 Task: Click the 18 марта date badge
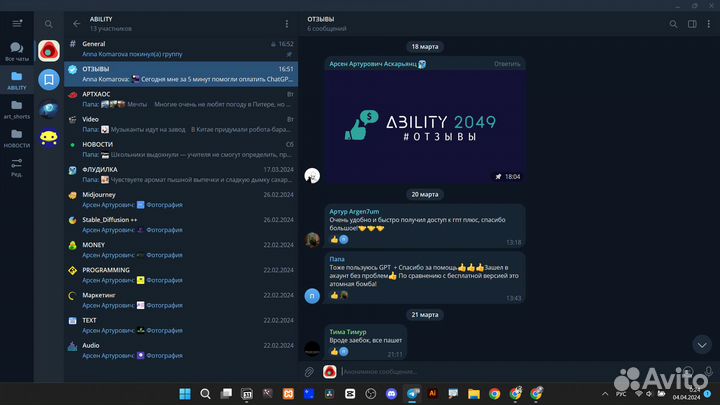click(x=425, y=46)
